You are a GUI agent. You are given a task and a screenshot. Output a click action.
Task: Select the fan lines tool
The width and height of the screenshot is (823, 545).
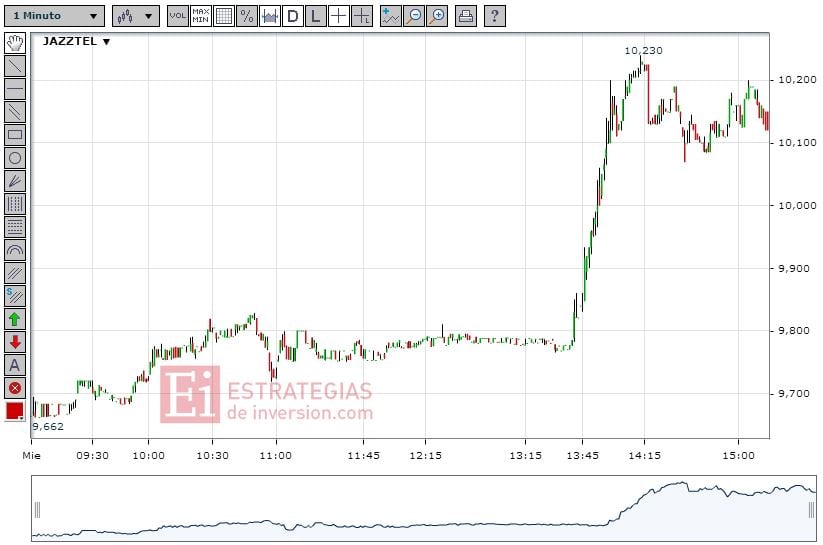tap(15, 181)
